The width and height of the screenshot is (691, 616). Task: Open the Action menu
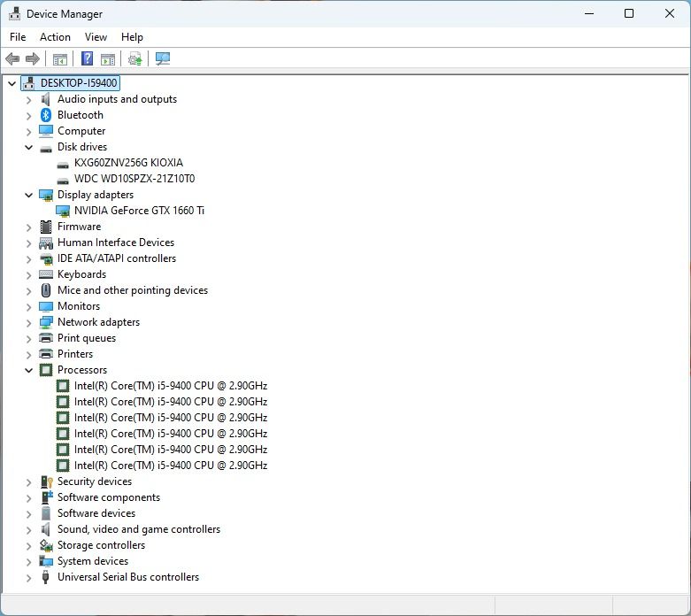(55, 37)
